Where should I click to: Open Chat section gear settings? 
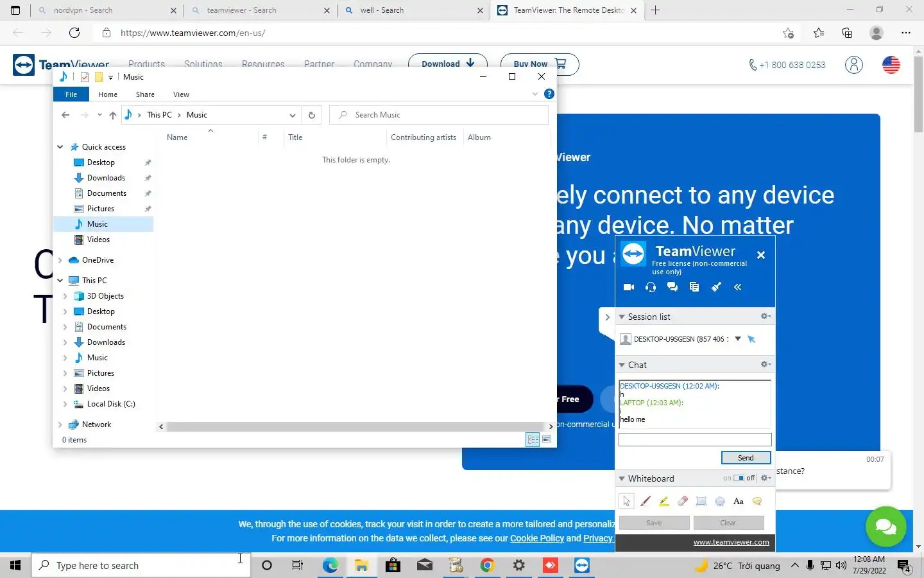766,364
